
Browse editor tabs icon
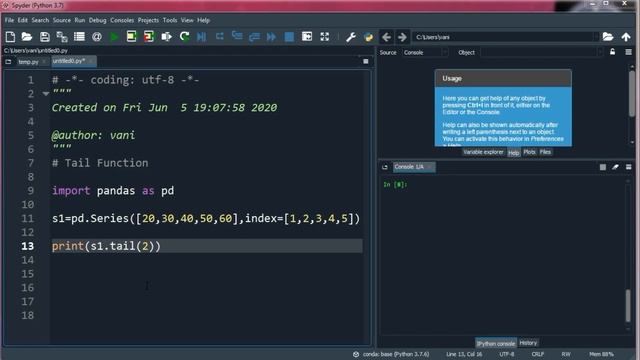8,62
